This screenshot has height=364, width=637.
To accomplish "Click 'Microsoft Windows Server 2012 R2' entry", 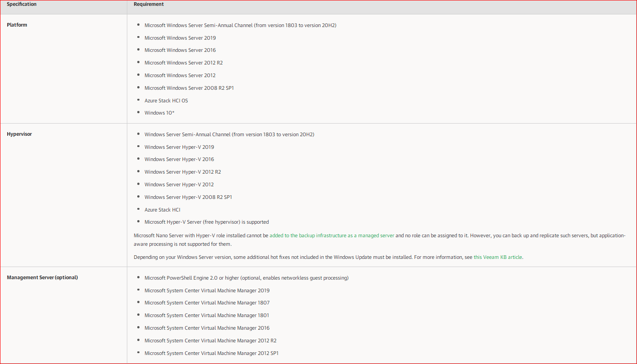I will point(184,63).
